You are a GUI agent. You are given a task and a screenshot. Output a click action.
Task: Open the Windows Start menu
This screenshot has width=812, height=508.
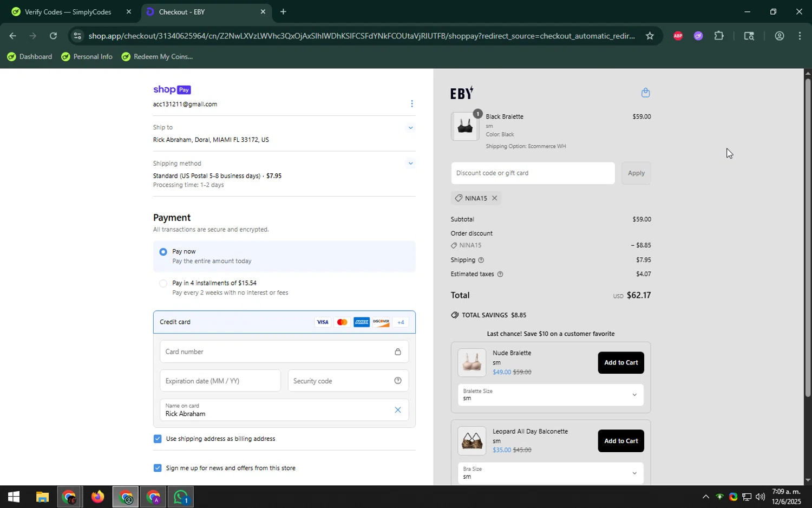click(x=14, y=497)
